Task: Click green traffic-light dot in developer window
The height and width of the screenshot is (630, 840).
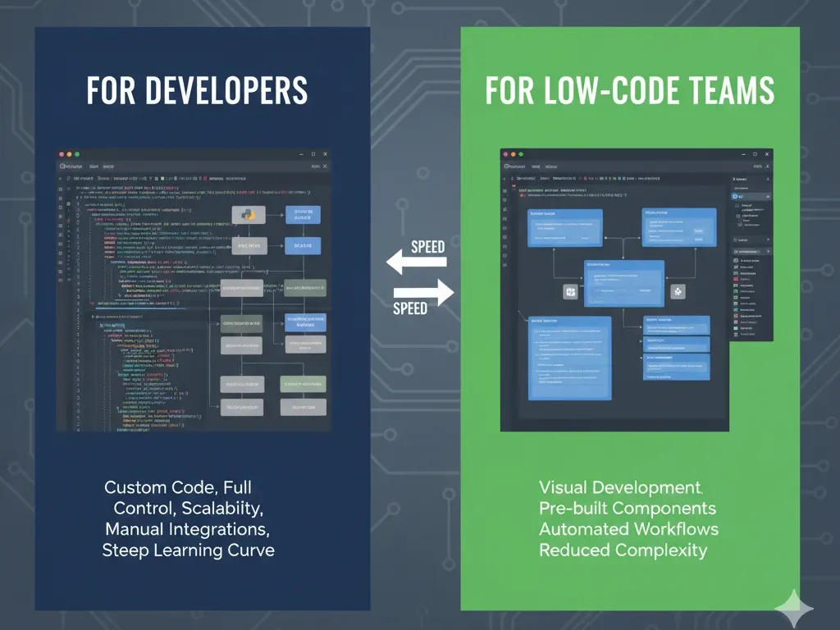Action: [78, 154]
